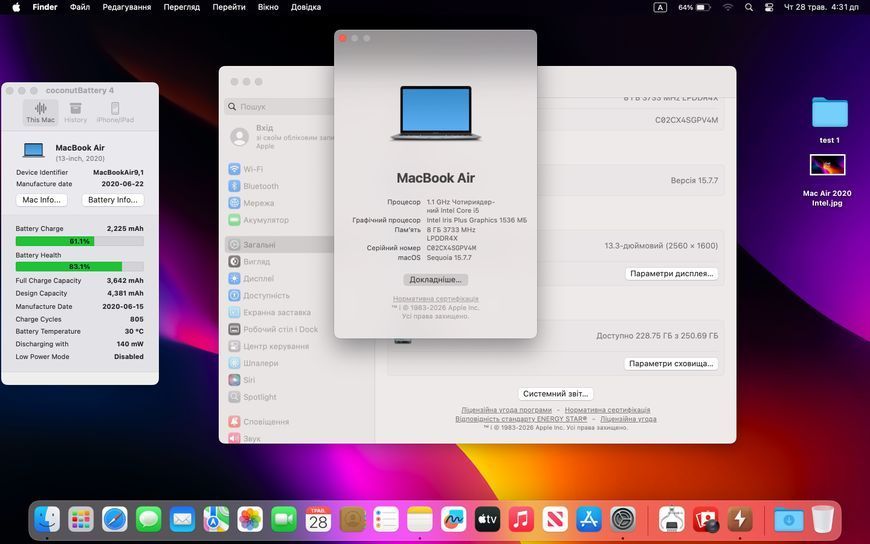
Task: Open Нормативна сертифікація link in About window
Action: (436, 299)
